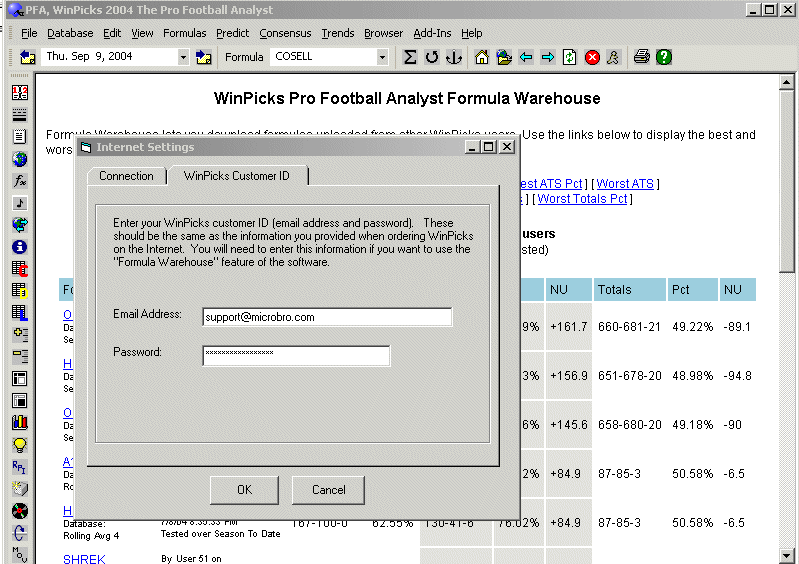Click the Email Address field
The height and width of the screenshot is (564, 799).
point(327,317)
